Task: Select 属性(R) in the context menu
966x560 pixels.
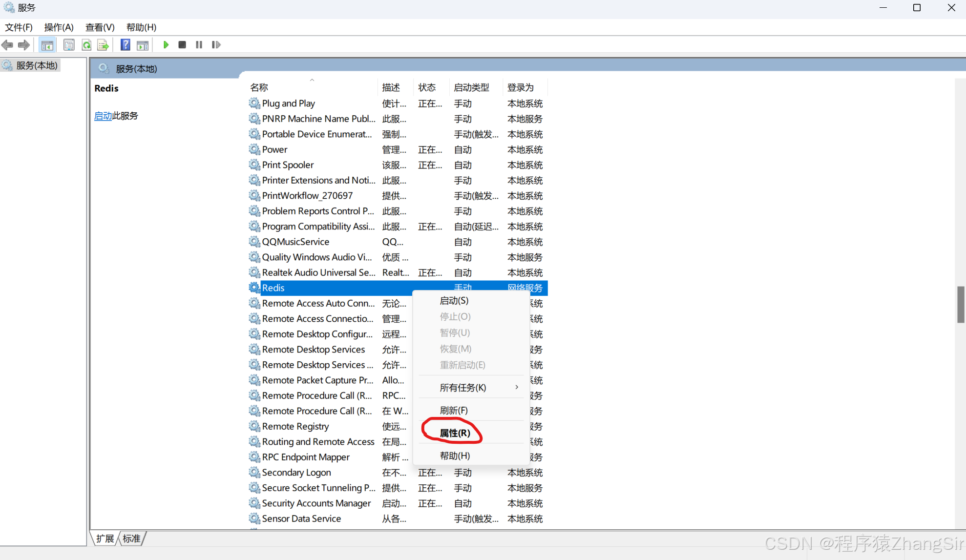Action: (455, 433)
